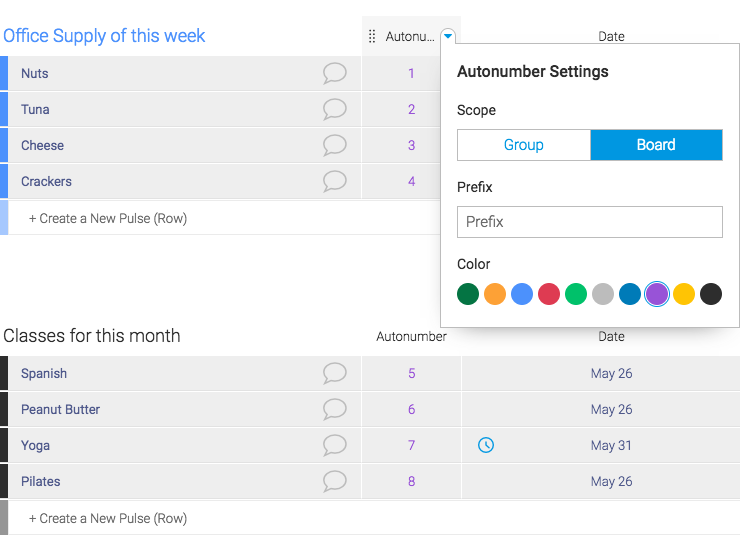Click the clock icon in Yoga row
The width and height of the screenshot is (740, 536).
pyautogui.click(x=486, y=445)
